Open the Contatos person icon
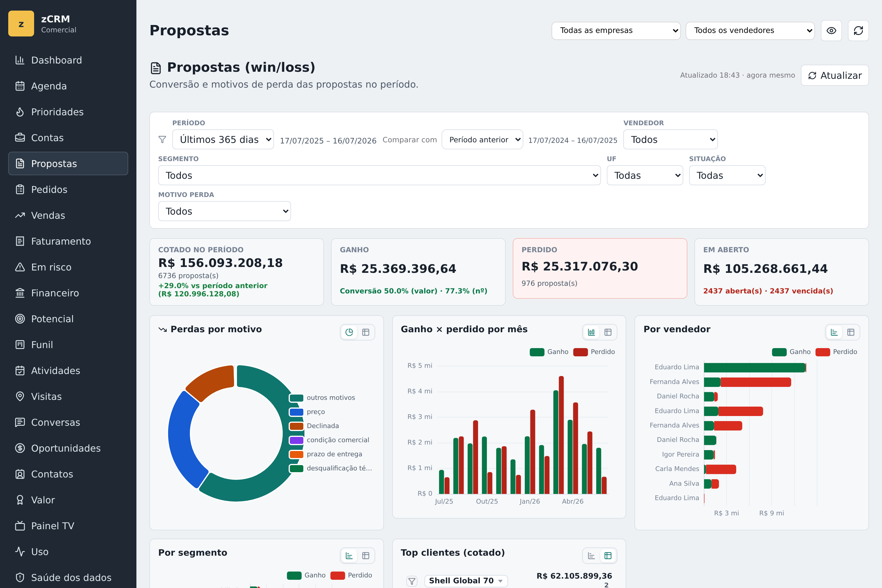Viewport: 882px width, 588px height. tap(20, 474)
